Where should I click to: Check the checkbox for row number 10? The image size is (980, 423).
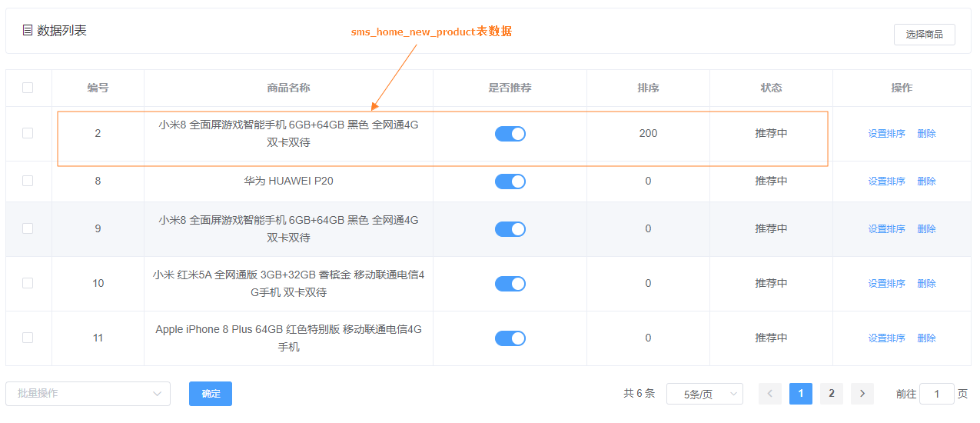(x=28, y=283)
